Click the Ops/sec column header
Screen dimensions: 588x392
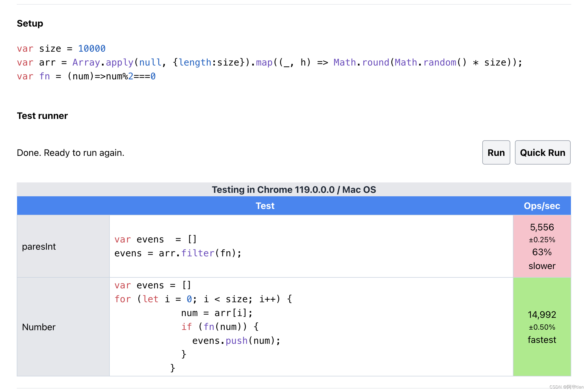pyautogui.click(x=542, y=206)
